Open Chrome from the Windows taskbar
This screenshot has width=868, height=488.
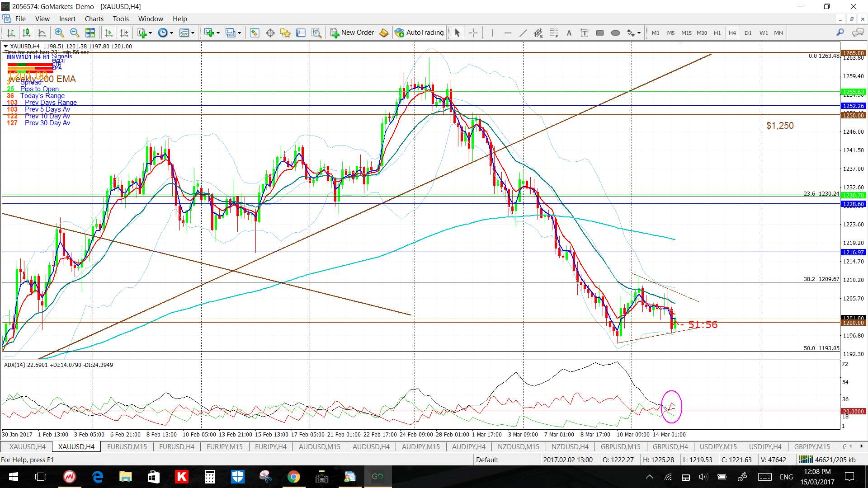(x=293, y=477)
